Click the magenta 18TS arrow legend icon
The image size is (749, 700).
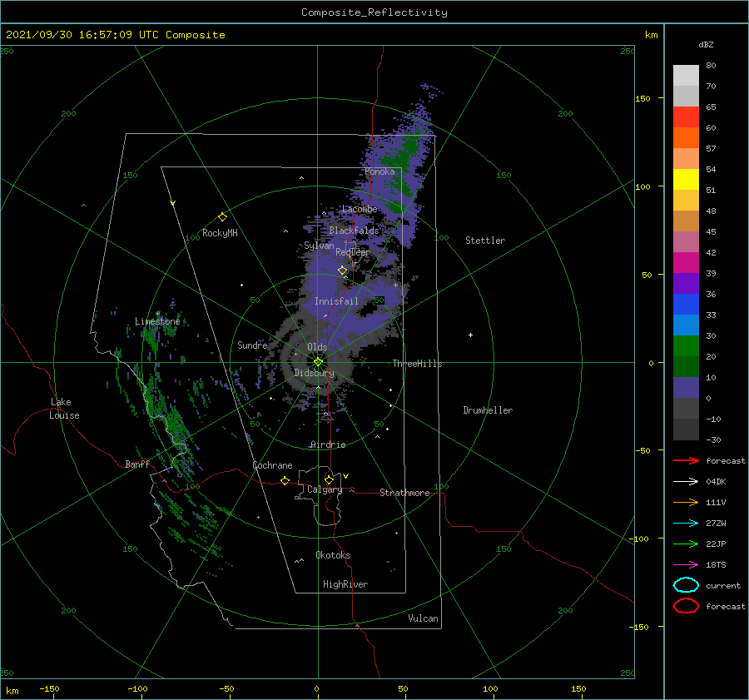click(686, 565)
